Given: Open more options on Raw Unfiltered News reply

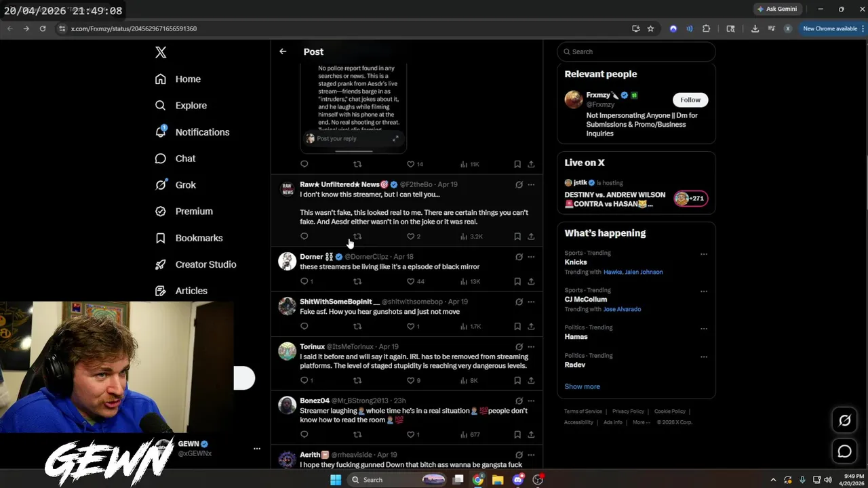Looking at the screenshot, I should point(531,184).
